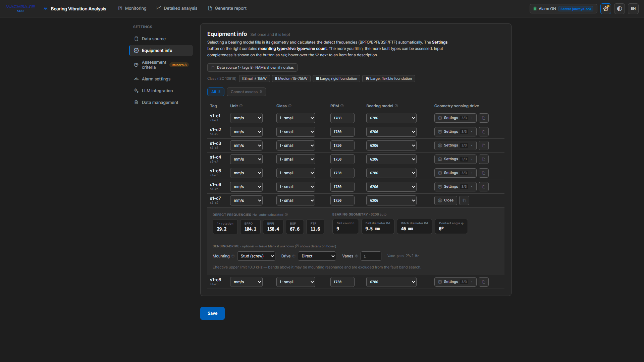Screen dimensions: 644x362
Task: Open Generate report tab
Action: click(227, 8)
